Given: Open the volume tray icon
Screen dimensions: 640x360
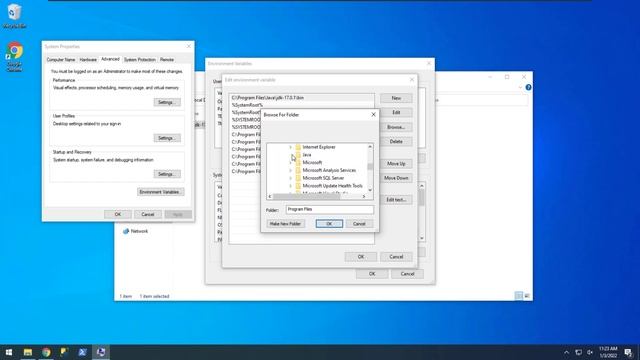Looking at the screenshot, I should [x=590, y=353].
